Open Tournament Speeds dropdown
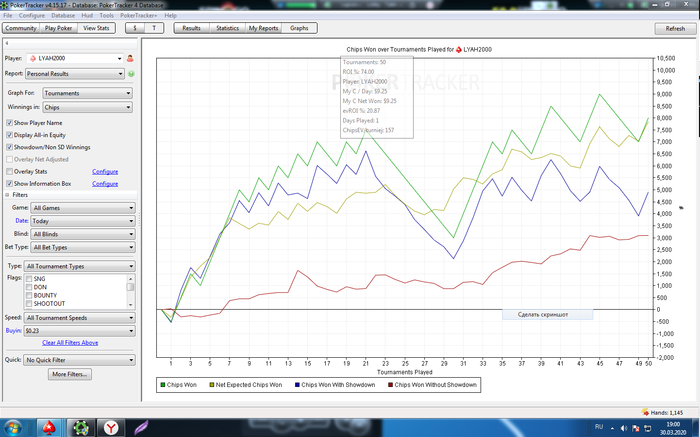Viewport: 700px width, 437px height. click(79, 318)
